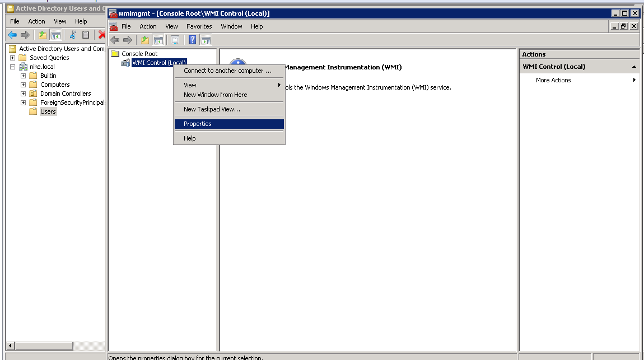
Task: Open wmimgmt Help menu in menu bar
Action: (256, 26)
